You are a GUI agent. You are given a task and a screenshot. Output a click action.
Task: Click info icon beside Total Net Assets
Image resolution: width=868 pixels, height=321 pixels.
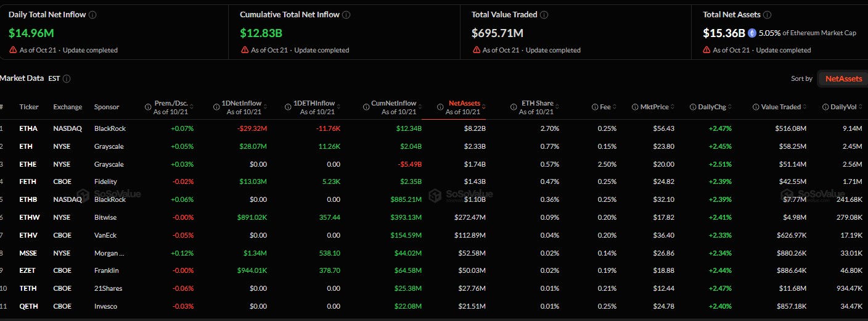point(768,15)
